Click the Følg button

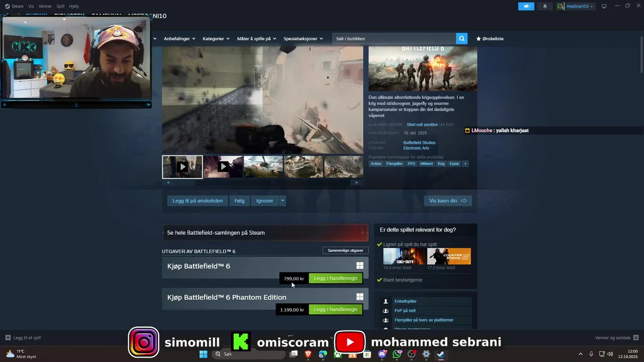tap(239, 201)
